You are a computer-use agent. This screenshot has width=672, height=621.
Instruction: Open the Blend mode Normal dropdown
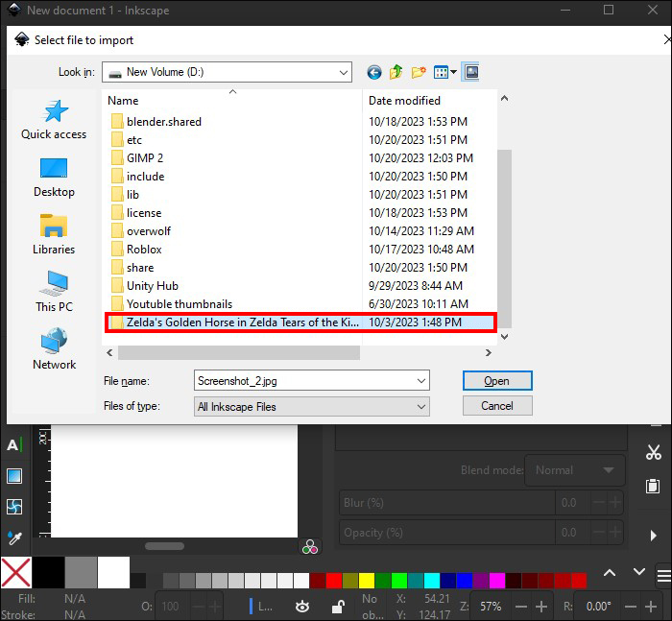[x=574, y=470]
